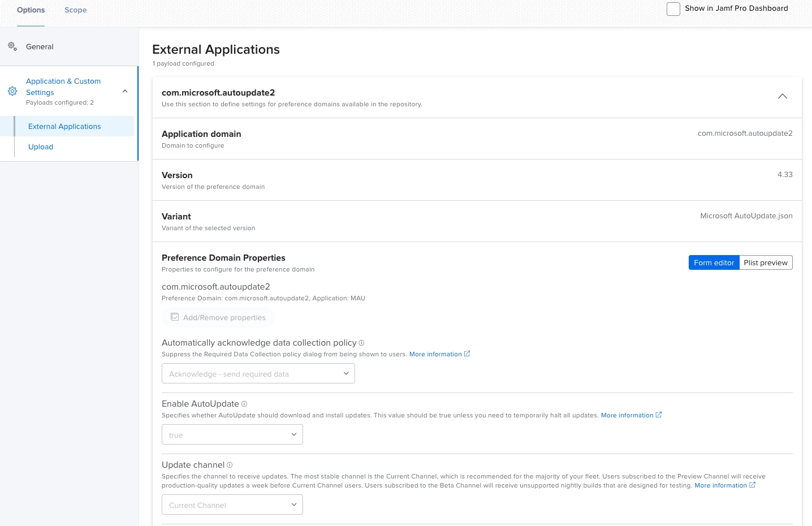Open More information link for Update channel
812x526 pixels.
(720, 485)
